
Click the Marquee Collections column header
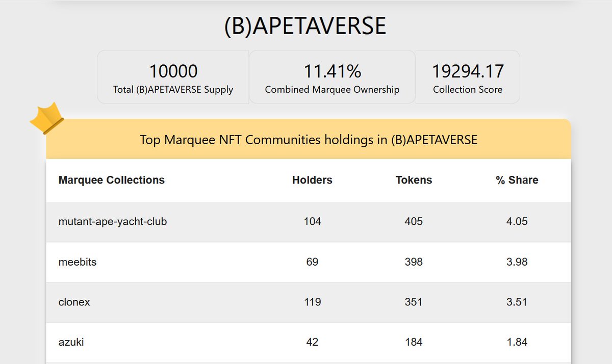point(112,180)
